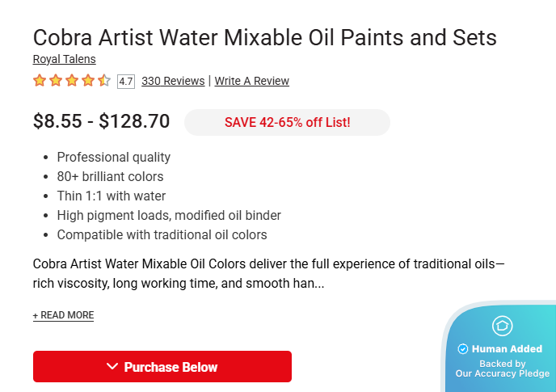Click the 4.7 rating score box
Viewport: 556px width, 392px height.
[x=125, y=81]
